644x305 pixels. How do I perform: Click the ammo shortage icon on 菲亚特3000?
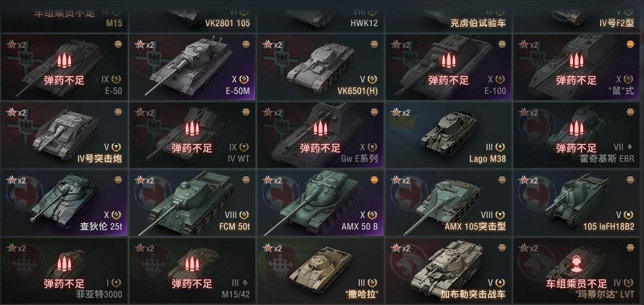pyautogui.click(x=64, y=264)
